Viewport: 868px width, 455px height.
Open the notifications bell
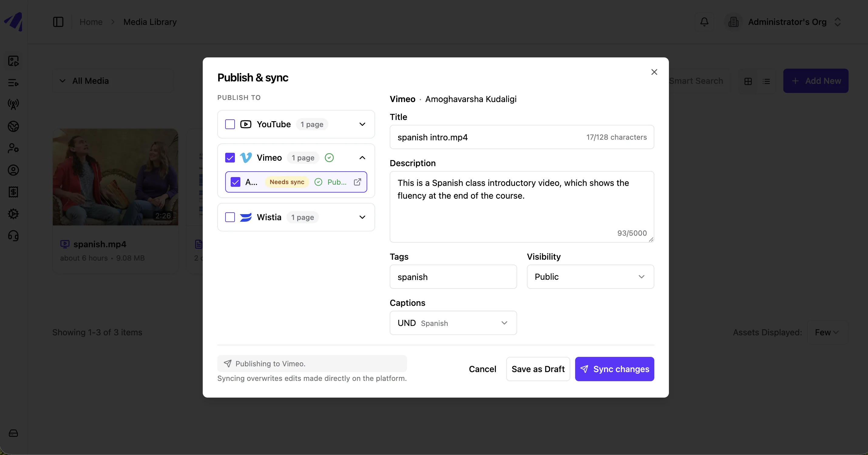(704, 22)
